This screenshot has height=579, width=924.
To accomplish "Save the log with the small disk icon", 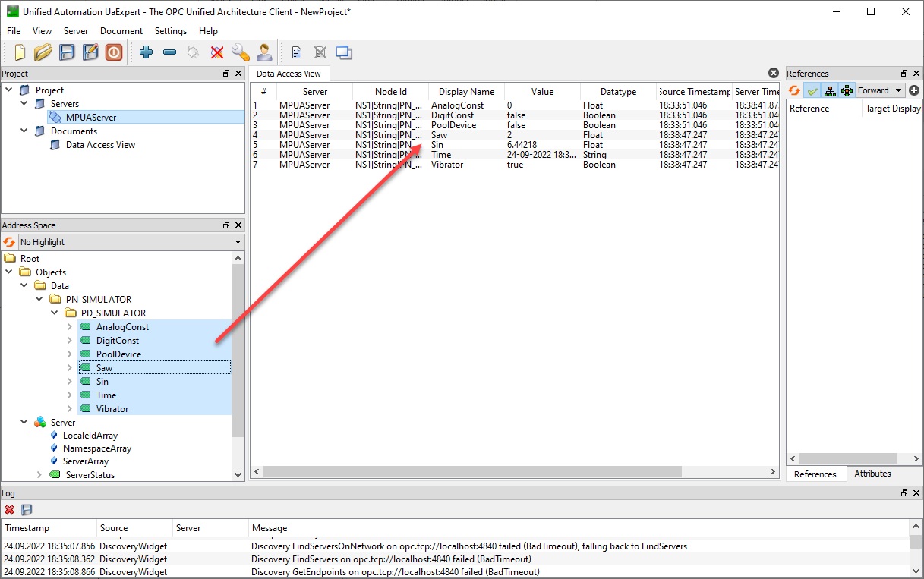I will click(27, 510).
